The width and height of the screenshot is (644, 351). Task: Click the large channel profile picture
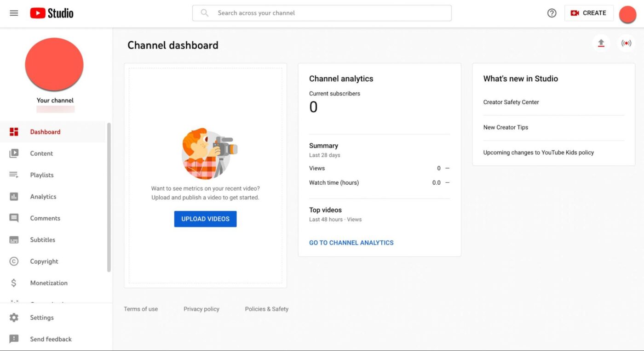[x=54, y=64]
